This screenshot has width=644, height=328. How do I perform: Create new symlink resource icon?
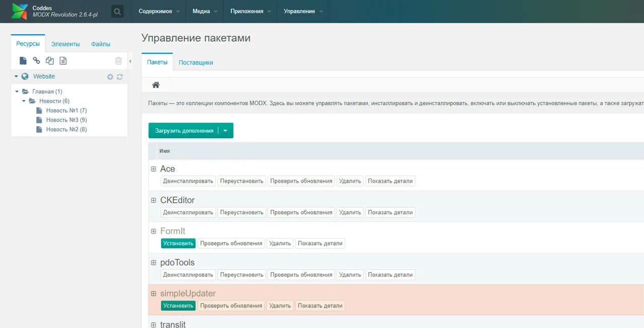point(50,61)
